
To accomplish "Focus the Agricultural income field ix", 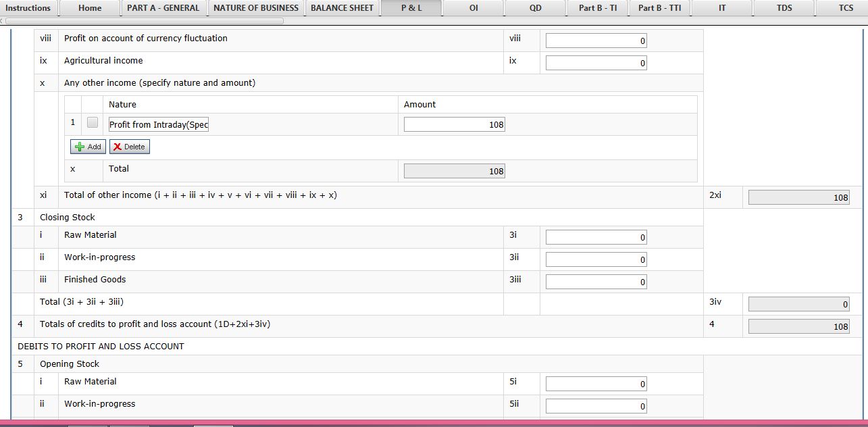I will [596, 63].
